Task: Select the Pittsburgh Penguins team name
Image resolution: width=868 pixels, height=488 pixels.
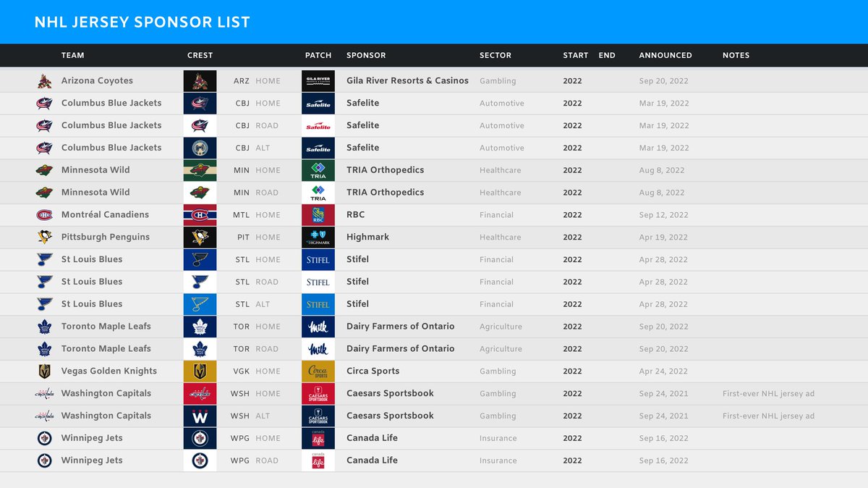Action: pyautogui.click(x=106, y=237)
